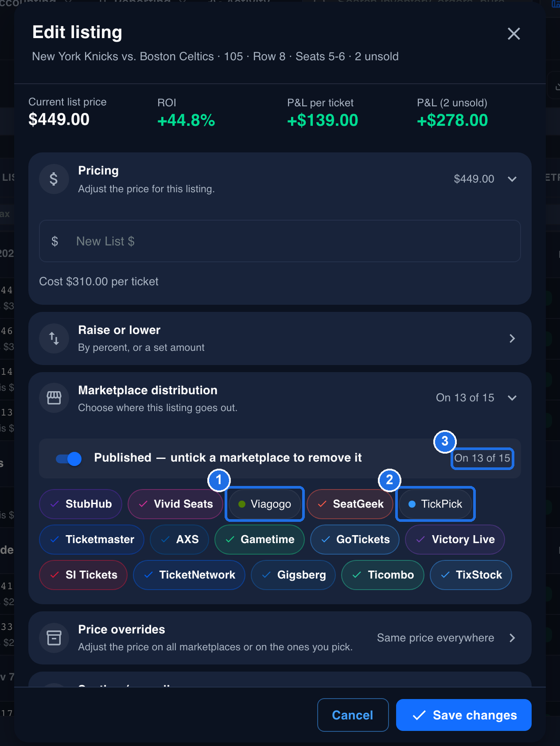Untick the TicketNetwork marketplace chip

click(189, 575)
